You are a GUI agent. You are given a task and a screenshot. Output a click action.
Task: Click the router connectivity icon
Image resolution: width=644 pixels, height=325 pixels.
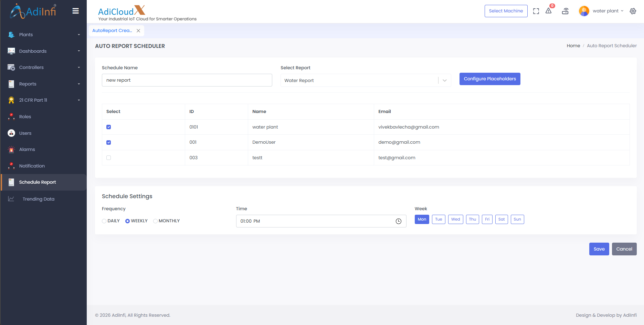point(565,11)
